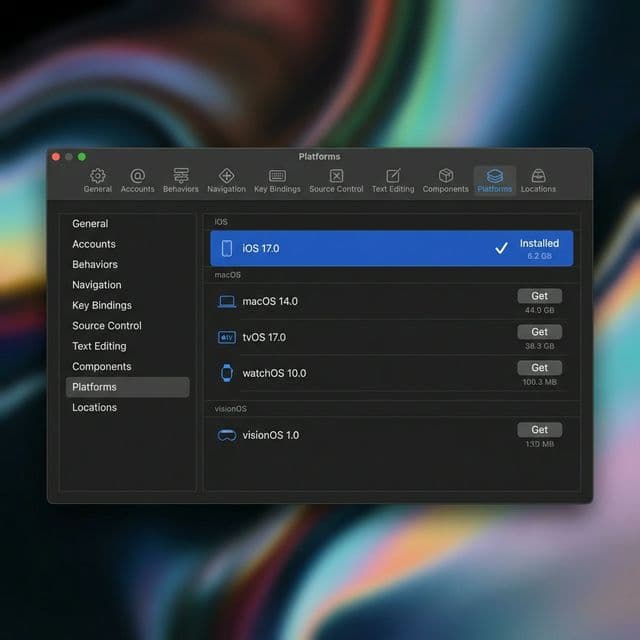Select the macOS 14.0 label text

pos(270,302)
